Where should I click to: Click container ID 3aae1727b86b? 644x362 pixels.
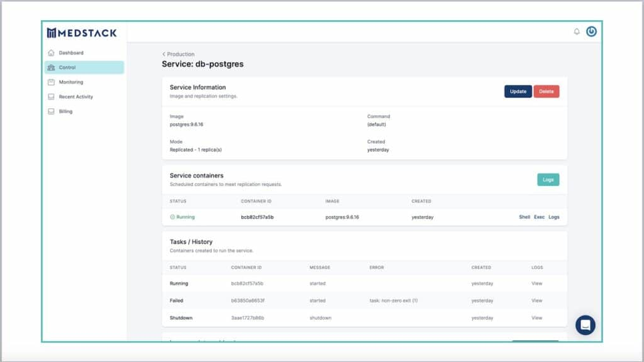coord(248,318)
